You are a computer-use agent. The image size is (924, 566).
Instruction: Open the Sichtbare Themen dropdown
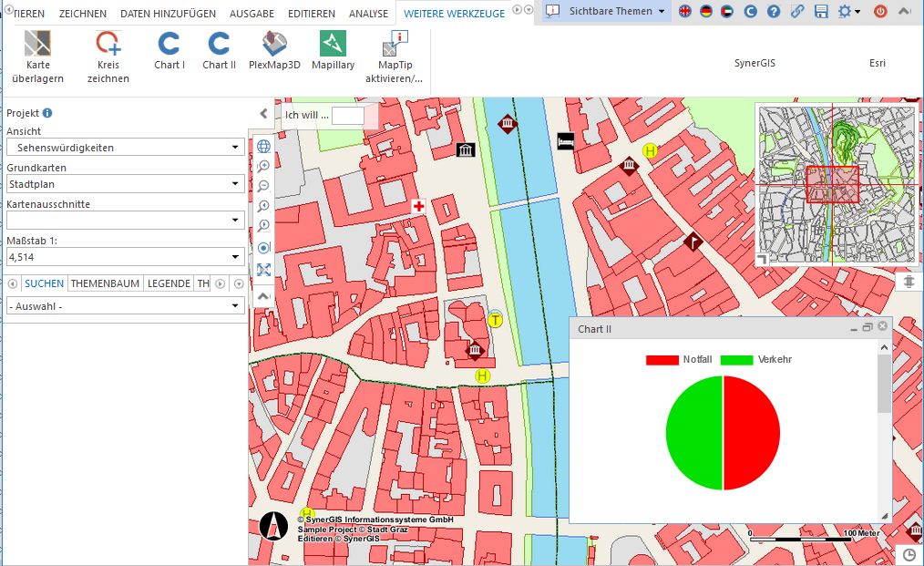coord(605,11)
